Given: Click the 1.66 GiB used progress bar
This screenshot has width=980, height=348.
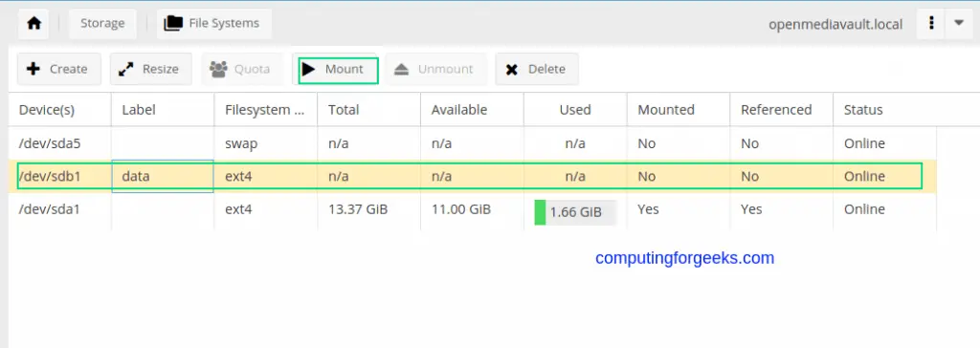Looking at the screenshot, I should point(575,212).
